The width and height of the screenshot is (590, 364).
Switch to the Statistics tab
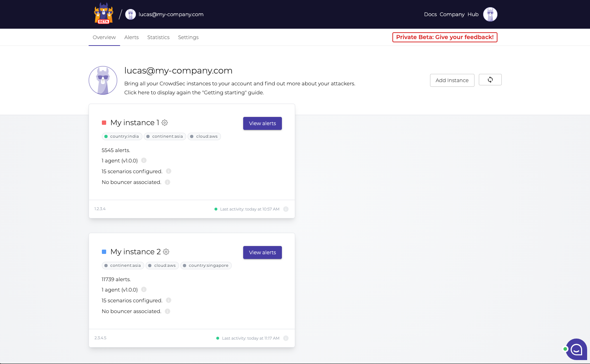click(x=158, y=37)
